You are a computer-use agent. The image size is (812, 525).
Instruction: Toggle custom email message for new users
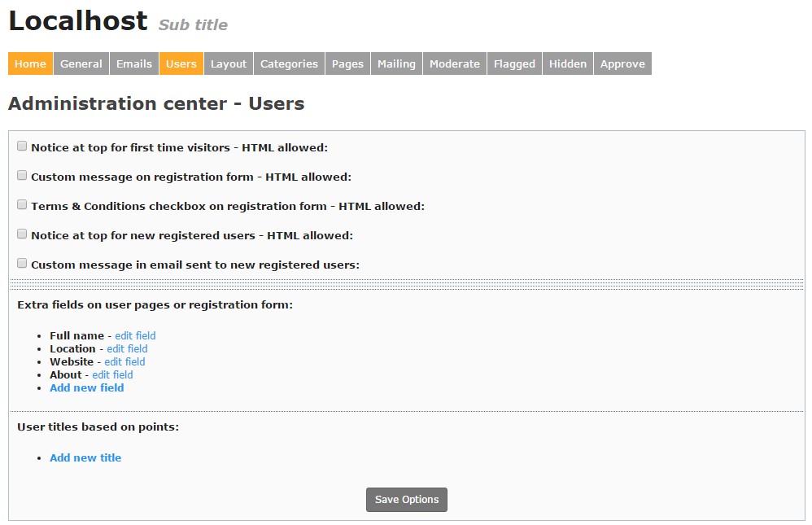click(22, 264)
